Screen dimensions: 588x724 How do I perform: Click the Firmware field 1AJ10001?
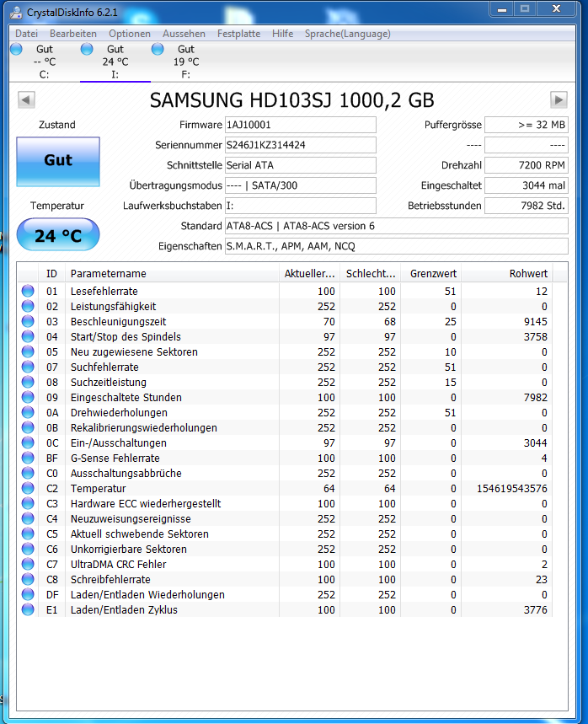[x=301, y=125]
